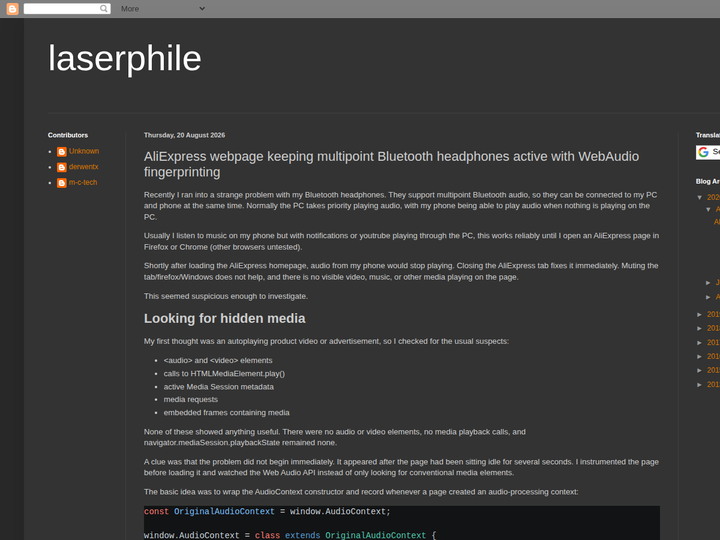
Task: Collapse the topmost expanded archive year arrow
Action: pos(700,197)
